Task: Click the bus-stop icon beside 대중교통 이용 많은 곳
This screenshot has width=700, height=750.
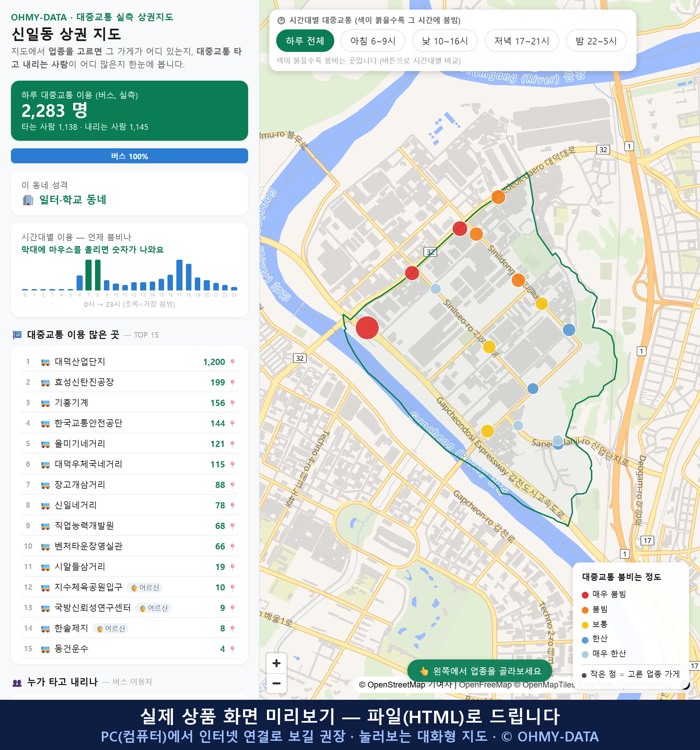Action: [17, 335]
